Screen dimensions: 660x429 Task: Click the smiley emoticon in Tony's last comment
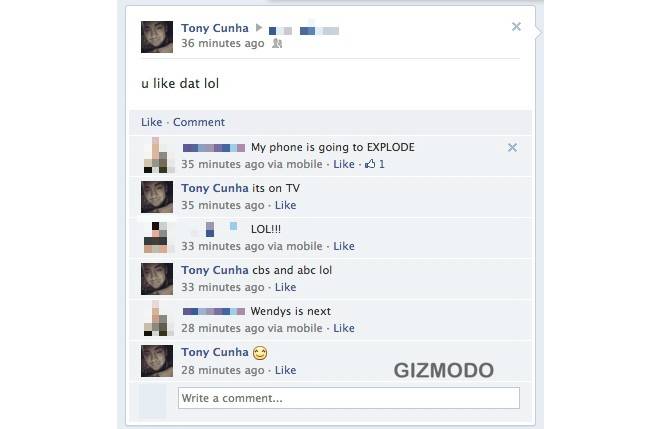[x=260, y=353]
